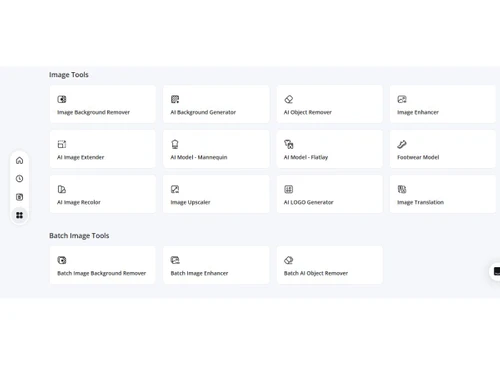Viewport: 500px width, 375px height.
Task: Go to Home in the sidebar
Action: pos(19,161)
